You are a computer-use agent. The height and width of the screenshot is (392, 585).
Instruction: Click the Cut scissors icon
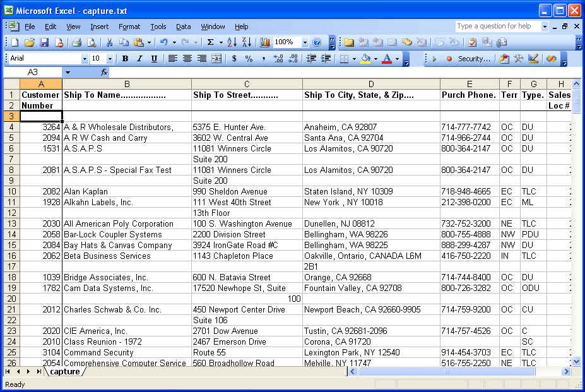(x=109, y=42)
